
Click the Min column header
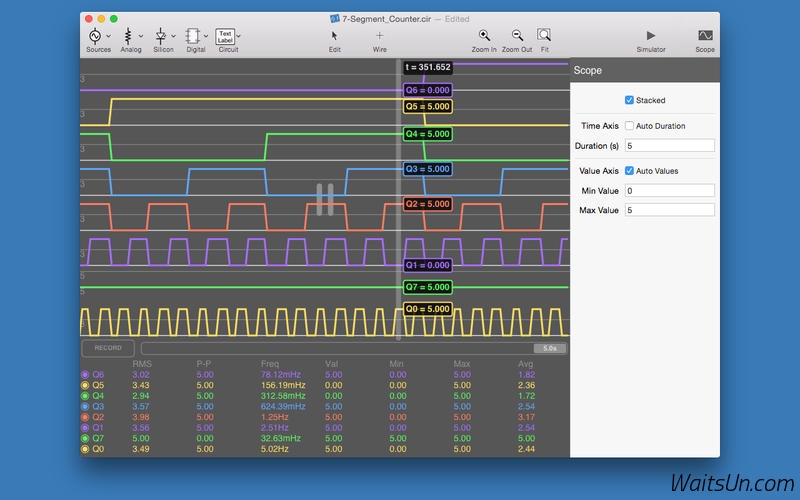396,364
